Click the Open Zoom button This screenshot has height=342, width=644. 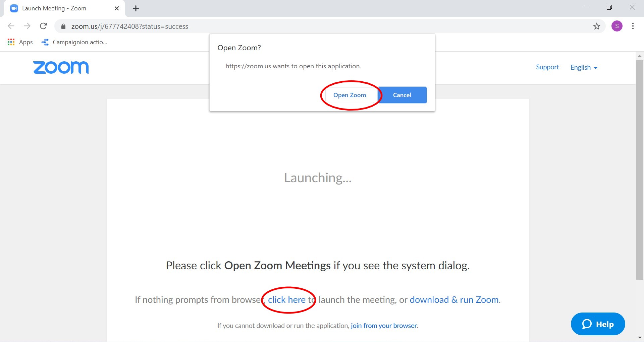pyautogui.click(x=350, y=95)
